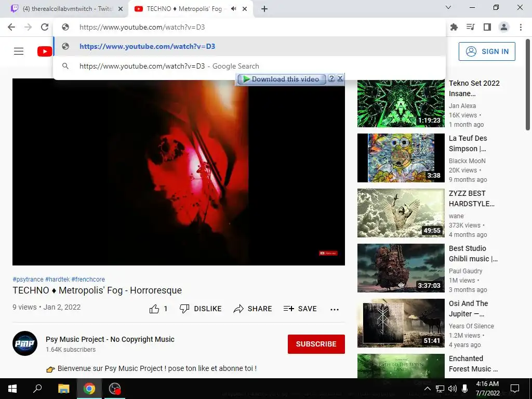This screenshot has height=399, width=532.
Task: Open the YouTube hamburger guide menu
Action: tap(19, 51)
